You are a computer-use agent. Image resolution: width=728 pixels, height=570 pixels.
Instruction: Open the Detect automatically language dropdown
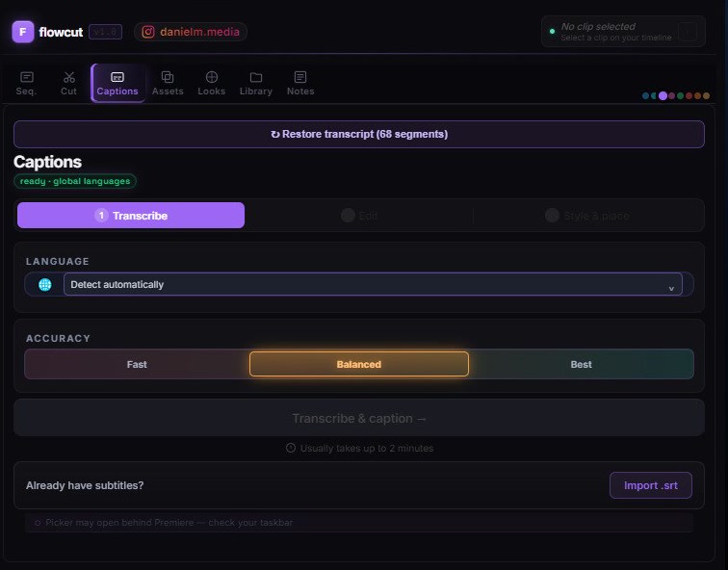click(x=373, y=285)
